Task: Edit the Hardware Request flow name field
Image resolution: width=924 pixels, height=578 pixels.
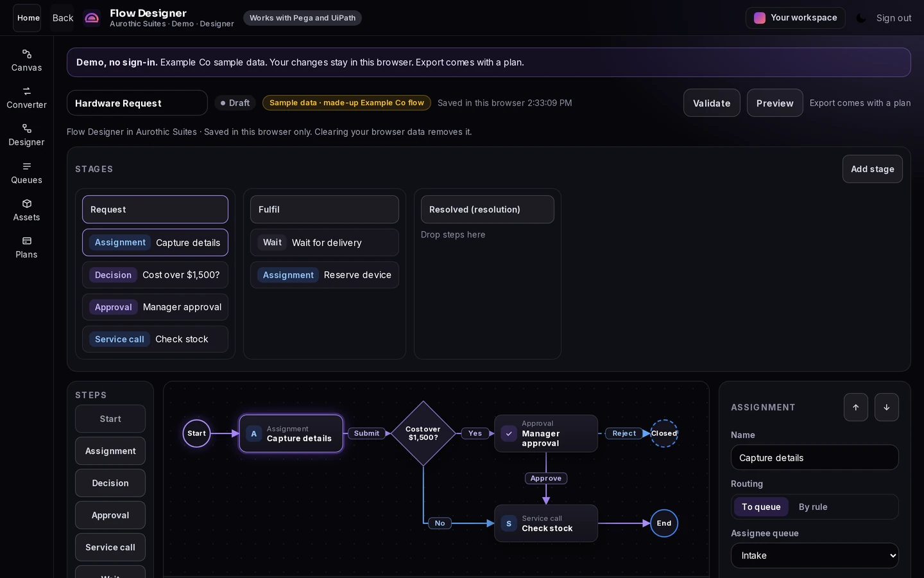Action: (x=137, y=103)
